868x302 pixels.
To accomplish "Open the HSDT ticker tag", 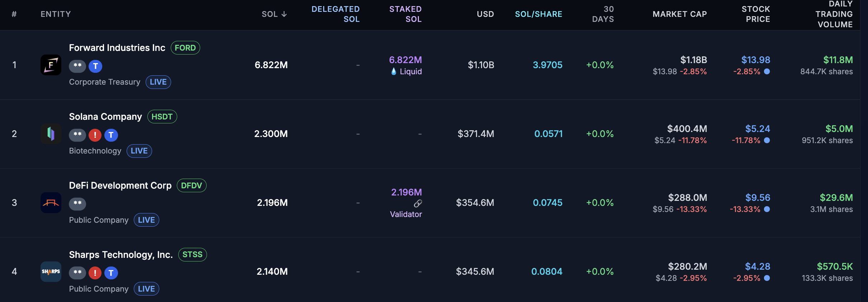I will point(162,117).
